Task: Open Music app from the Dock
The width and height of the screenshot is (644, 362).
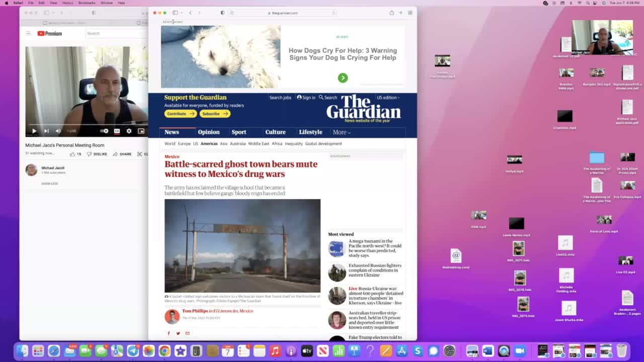Action: tap(275, 351)
